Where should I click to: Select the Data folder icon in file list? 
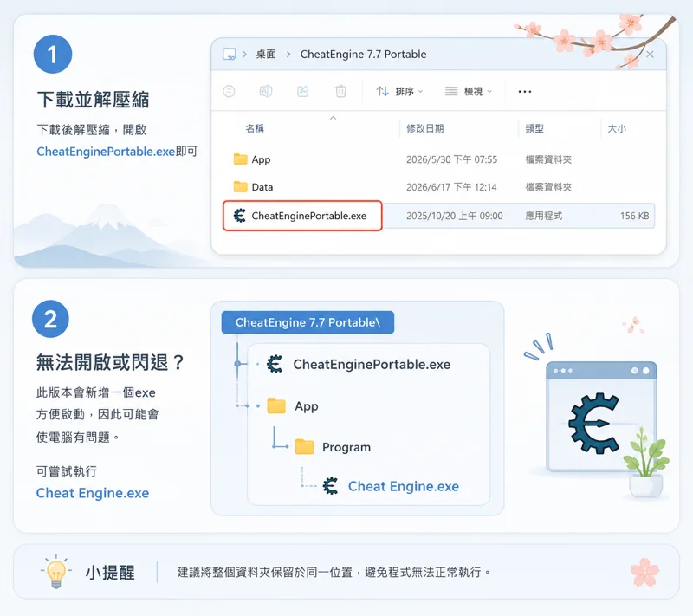241,187
